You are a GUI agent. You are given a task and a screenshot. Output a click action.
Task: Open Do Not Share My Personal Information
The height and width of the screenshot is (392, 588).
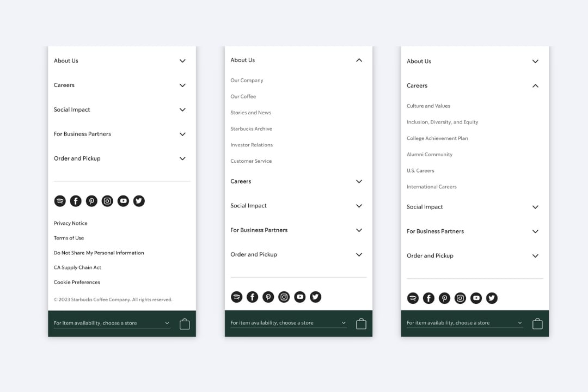tap(99, 253)
